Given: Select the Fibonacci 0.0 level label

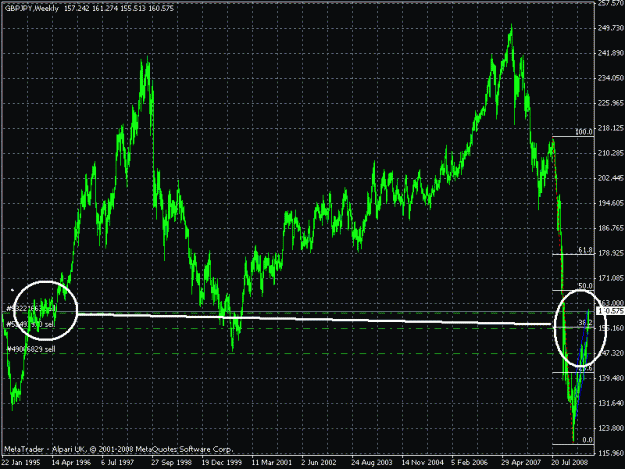Looking at the screenshot, I should point(587,440).
